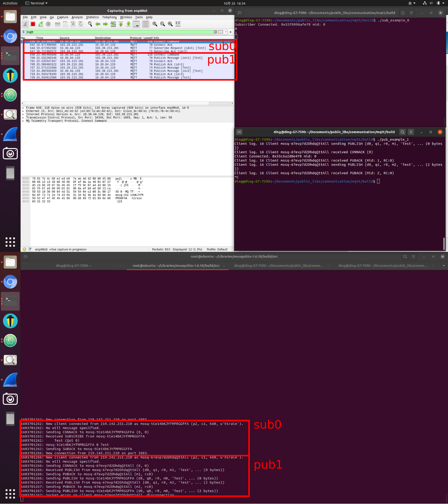Sort packet list by Time column
Screen dimensions: 448x504
pos(47,38)
